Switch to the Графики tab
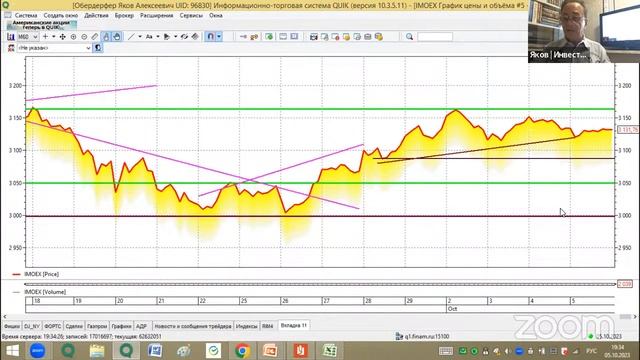The image size is (640, 360). [121, 326]
